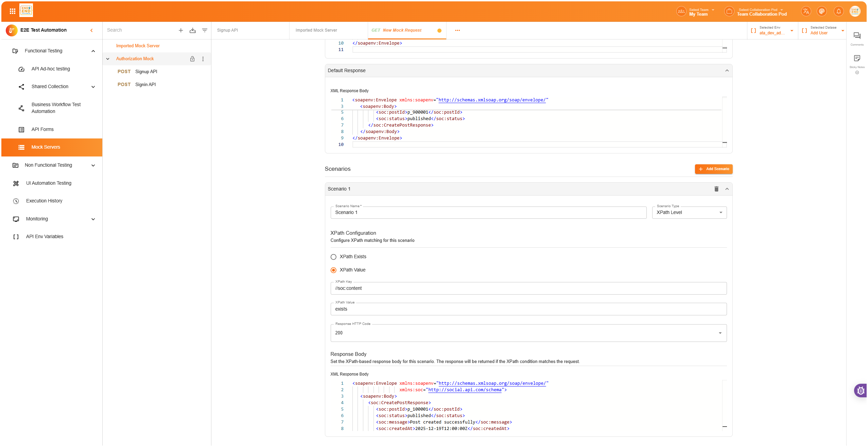The width and height of the screenshot is (868, 447).
Task: Click the import mock server icon
Action: [x=193, y=30]
